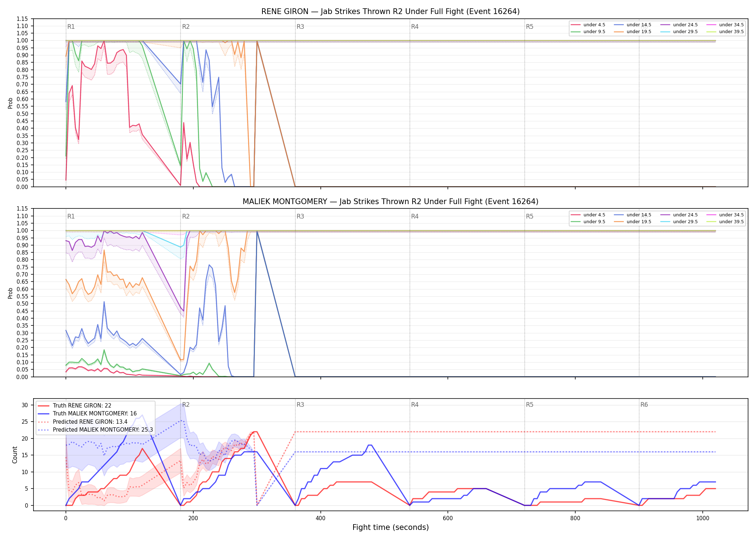Click R5 round label in the Count chart
The width and height of the screenshot is (756, 540).
(530, 405)
